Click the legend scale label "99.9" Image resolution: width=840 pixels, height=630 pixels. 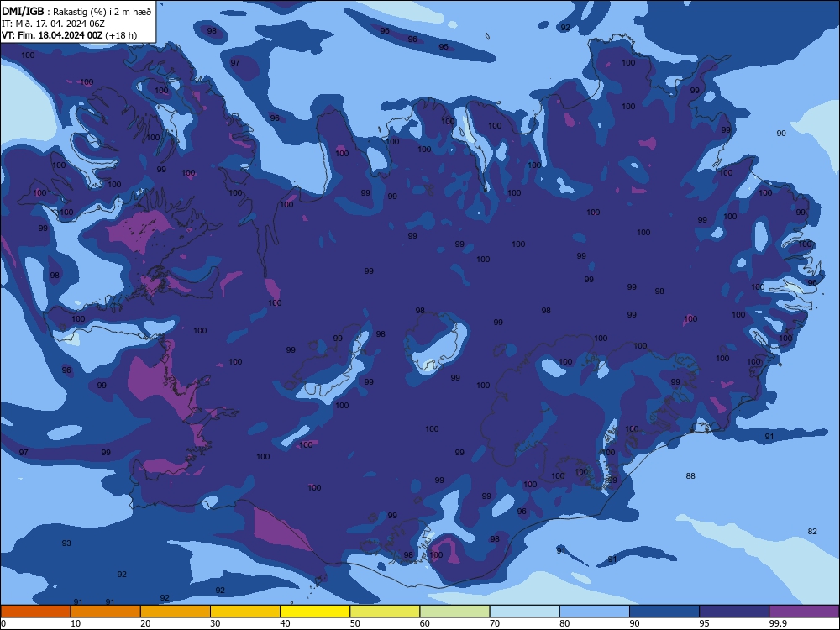[x=778, y=623]
